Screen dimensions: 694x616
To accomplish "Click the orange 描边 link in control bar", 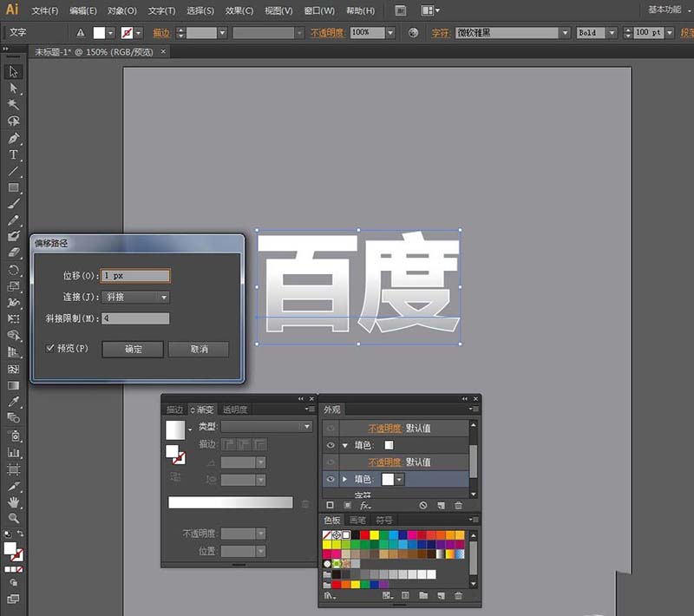I will [161, 33].
